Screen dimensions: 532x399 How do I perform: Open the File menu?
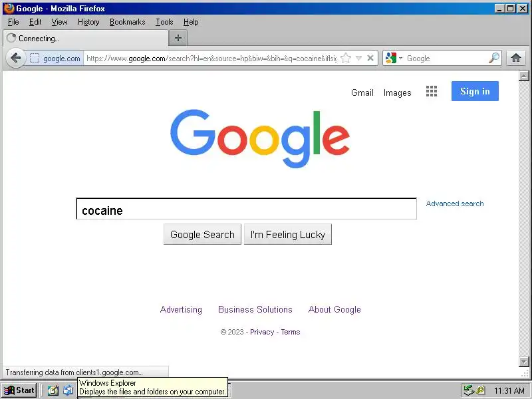pyautogui.click(x=13, y=22)
